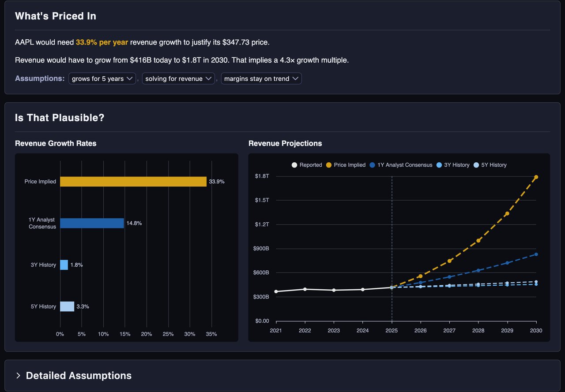Click the Reported revenue point for 2023
Viewport: 565px width, 392px height.
click(334, 290)
